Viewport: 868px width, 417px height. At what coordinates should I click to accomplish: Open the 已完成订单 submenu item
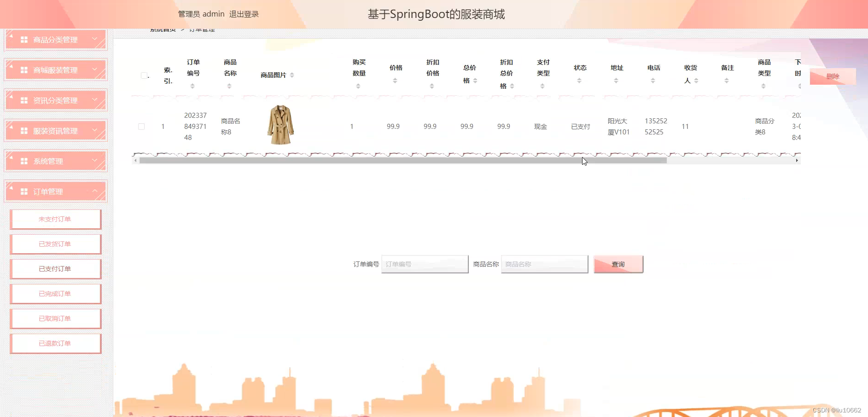click(56, 294)
